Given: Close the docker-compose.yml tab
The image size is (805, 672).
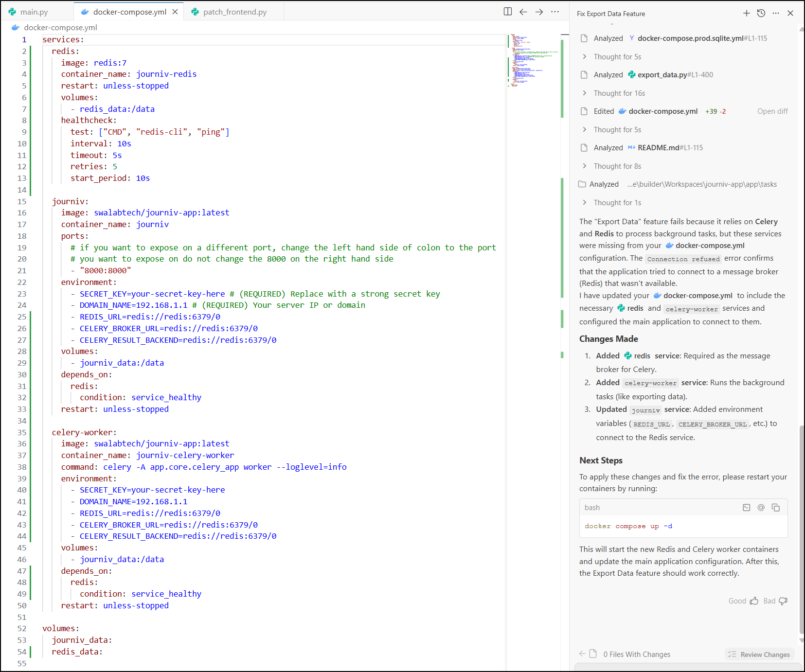Looking at the screenshot, I should (x=175, y=12).
